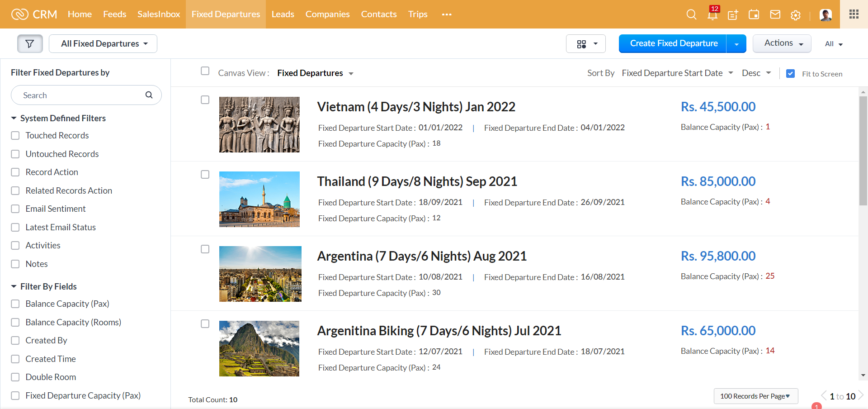Open the apps grid launcher
Viewport: 868px width, 409px height.
click(x=854, y=14)
